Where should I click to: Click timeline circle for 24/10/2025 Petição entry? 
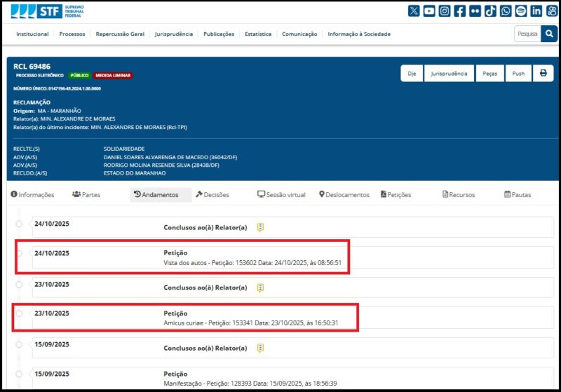coord(19,254)
